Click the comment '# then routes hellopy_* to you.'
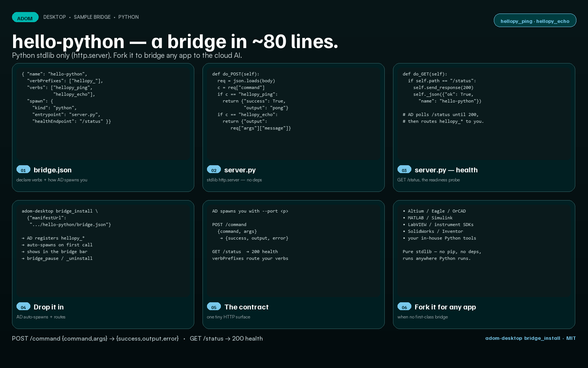The height and width of the screenshot is (368, 588). pos(443,121)
